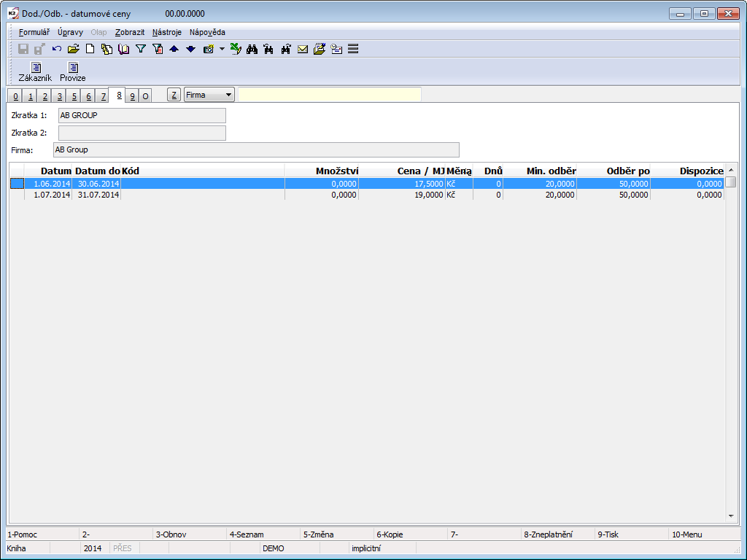Click the Cena / MJ column header
The image size is (747, 560).
pyautogui.click(x=402, y=171)
